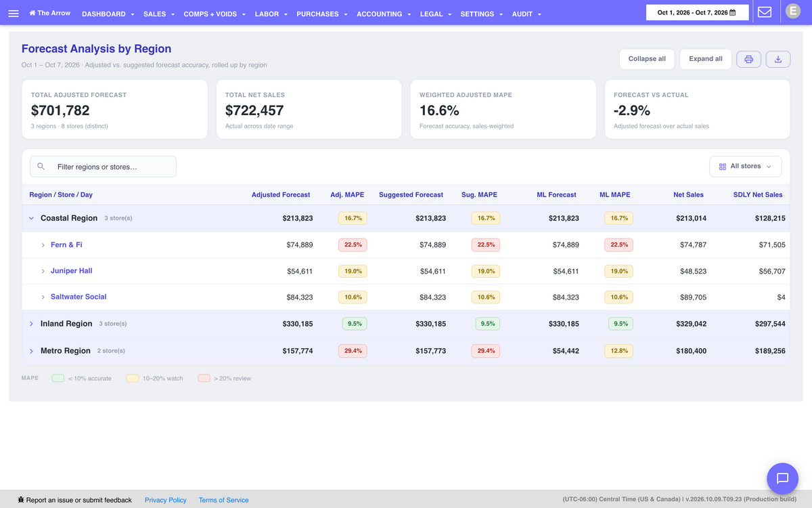
Task: Open the All stores dropdown
Action: click(746, 167)
